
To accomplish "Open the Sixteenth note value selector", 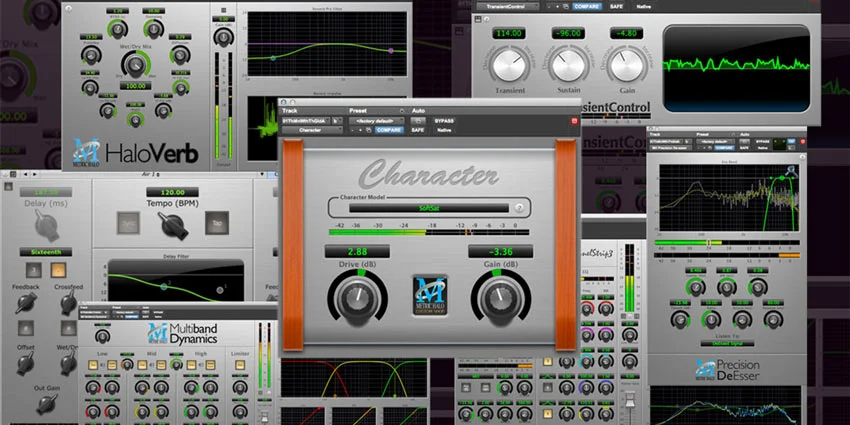I will click(46, 252).
